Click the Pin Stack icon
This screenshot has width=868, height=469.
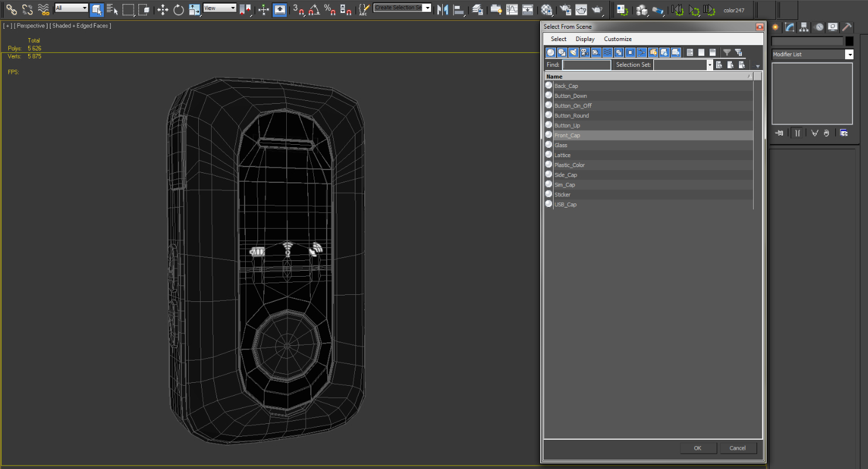point(779,133)
